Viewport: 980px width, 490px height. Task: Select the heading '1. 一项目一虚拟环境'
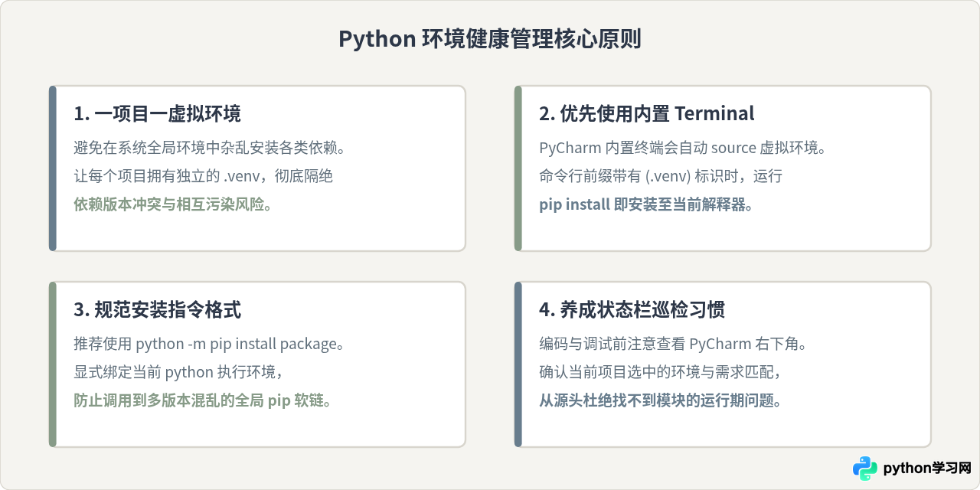pos(157,114)
